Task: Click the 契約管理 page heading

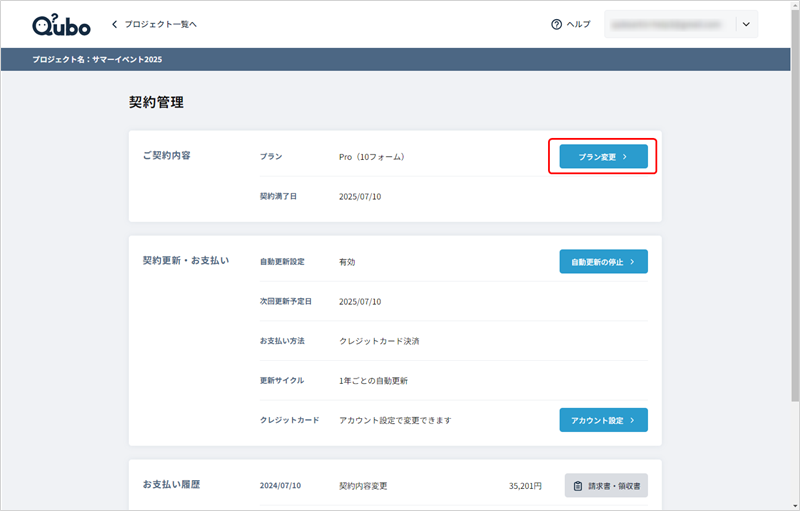Action: click(x=156, y=102)
